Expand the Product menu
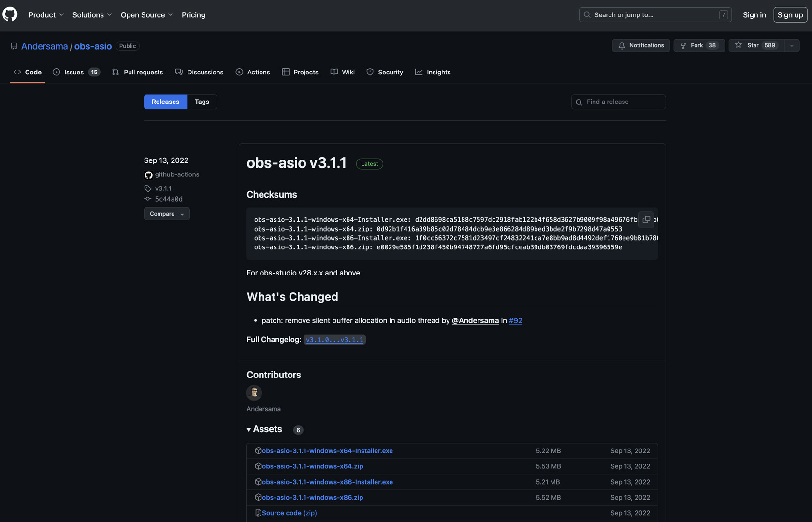812x522 pixels. click(x=46, y=15)
